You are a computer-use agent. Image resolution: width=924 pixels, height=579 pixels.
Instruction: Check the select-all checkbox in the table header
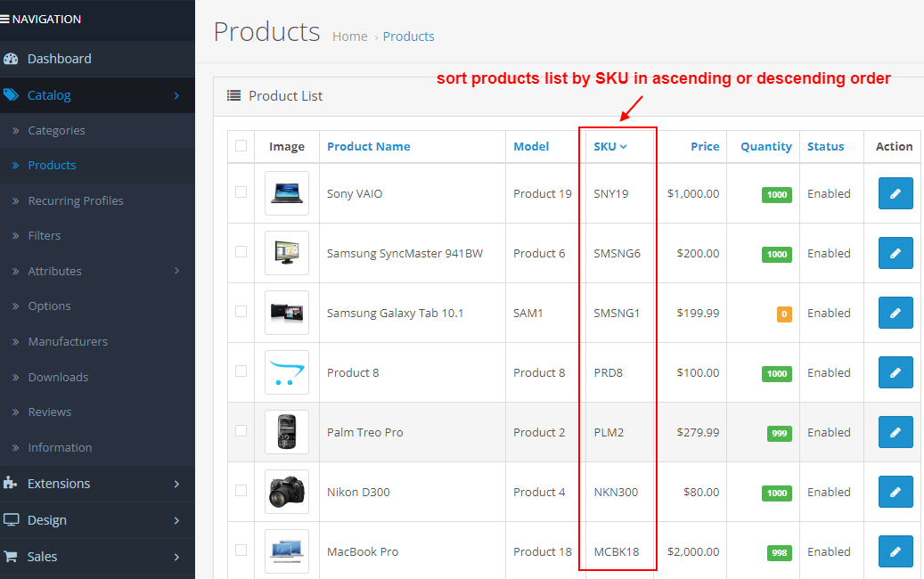(241, 147)
